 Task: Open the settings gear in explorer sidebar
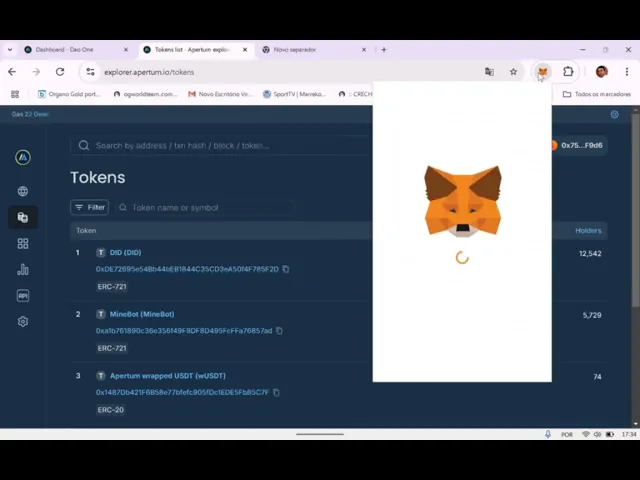tap(23, 322)
